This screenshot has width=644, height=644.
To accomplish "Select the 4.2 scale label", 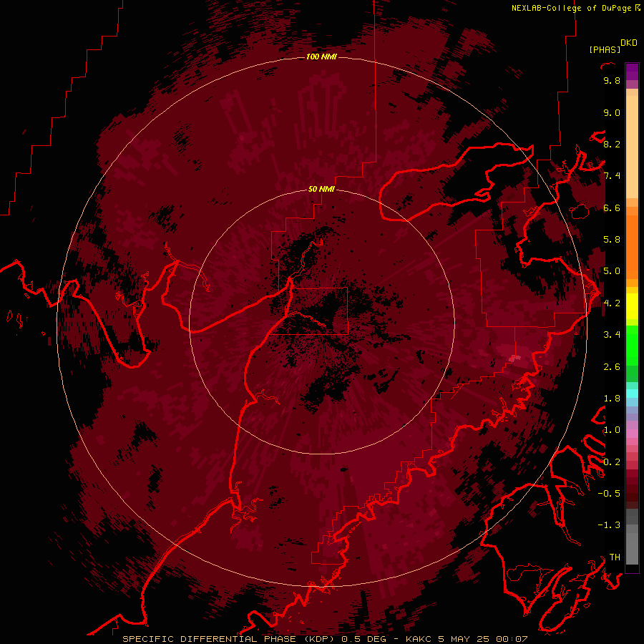I will tap(612, 303).
